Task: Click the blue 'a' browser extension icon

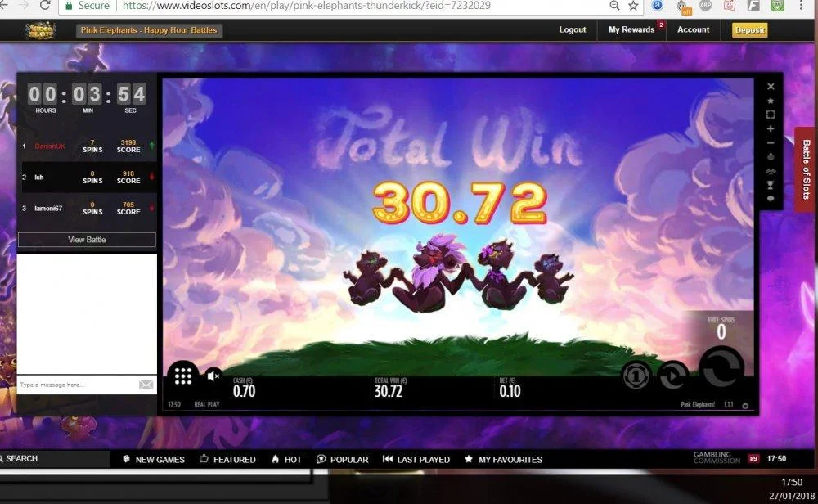Action: (658, 5)
